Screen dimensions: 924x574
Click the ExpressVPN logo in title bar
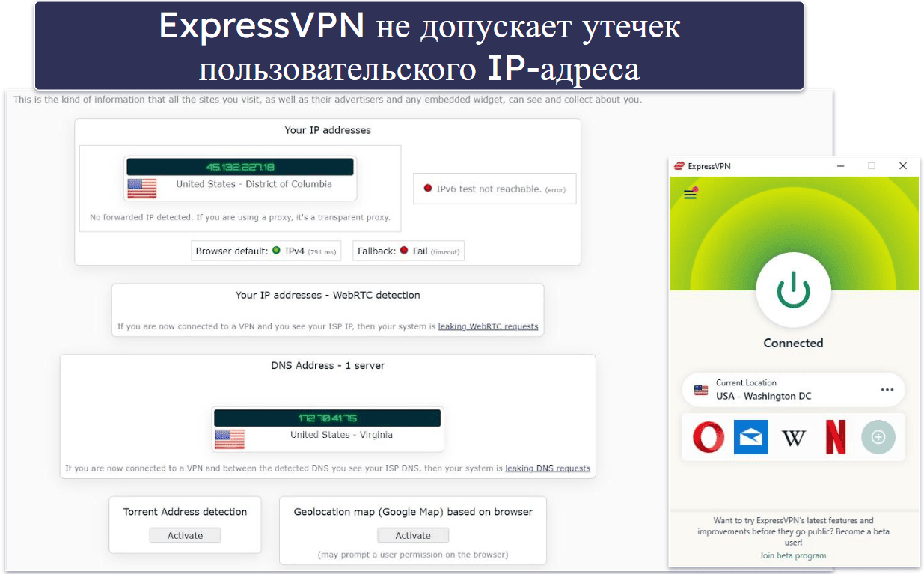pyautogui.click(x=679, y=166)
